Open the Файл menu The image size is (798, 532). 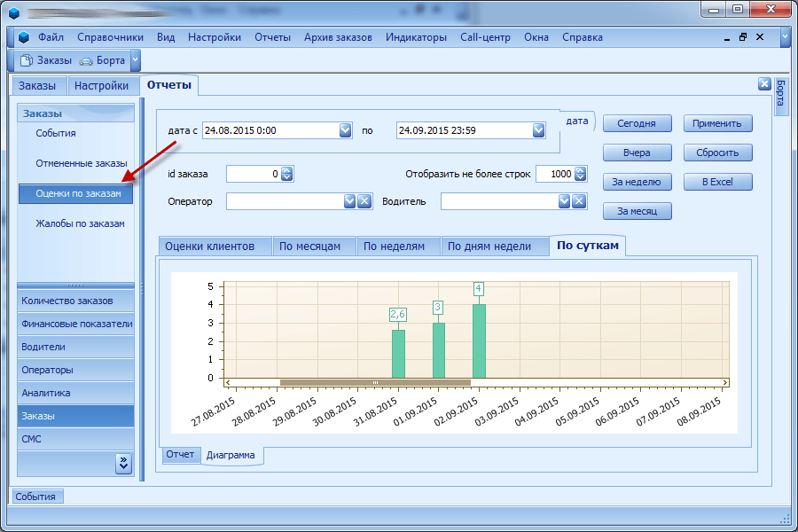(x=51, y=37)
